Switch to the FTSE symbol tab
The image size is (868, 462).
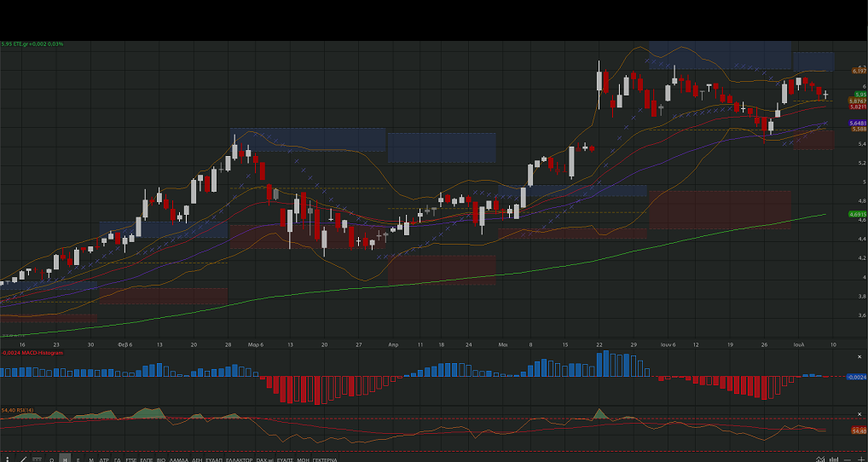tap(131, 459)
